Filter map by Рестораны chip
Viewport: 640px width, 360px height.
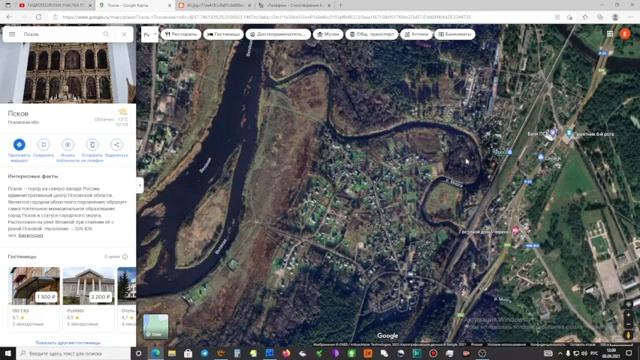point(181,34)
